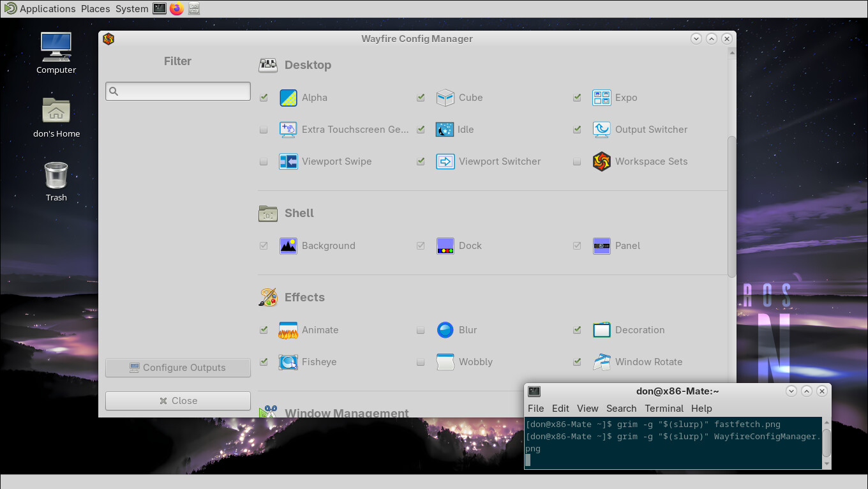Disable the Idle plugin checkbox
The width and height of the screenshot is (868, 489).
pos(421,130)
